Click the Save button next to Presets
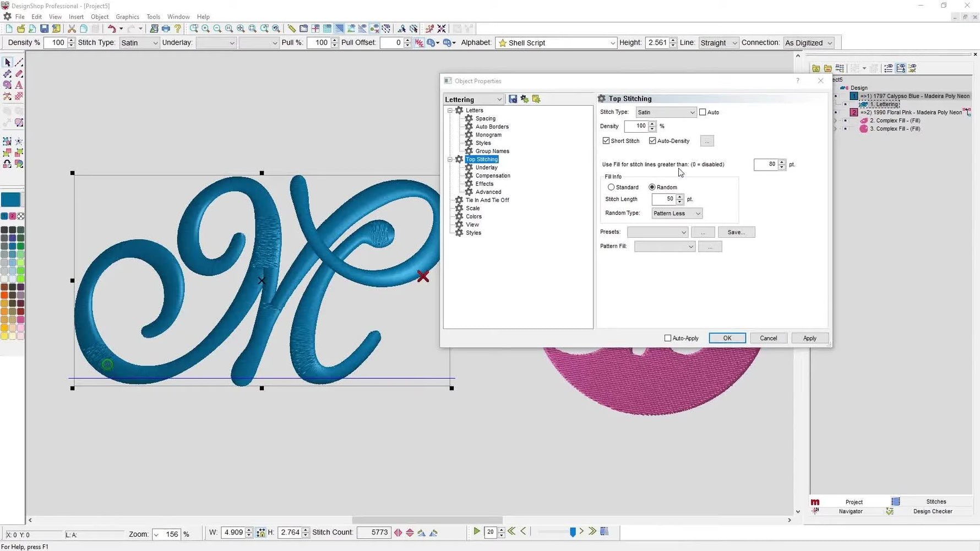The width and height of the screenshot is (980, 551). 737,232
